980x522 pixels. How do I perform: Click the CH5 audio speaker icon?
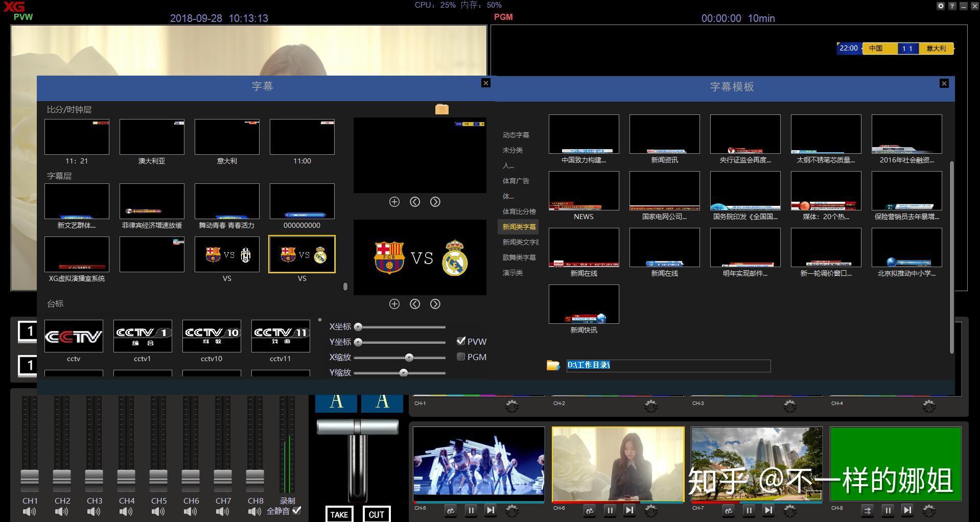(x=158, y=512)
